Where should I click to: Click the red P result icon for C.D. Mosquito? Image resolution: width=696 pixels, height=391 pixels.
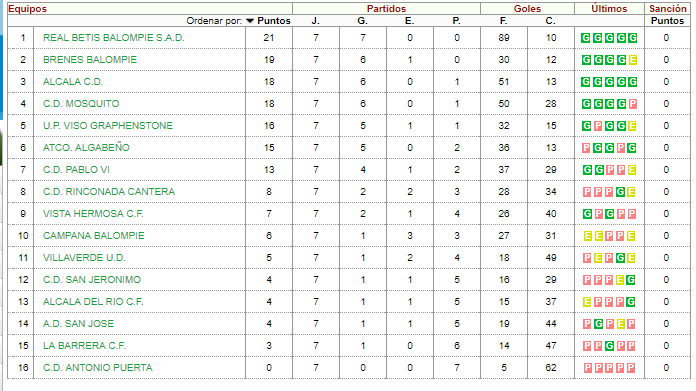pos(633,104)
